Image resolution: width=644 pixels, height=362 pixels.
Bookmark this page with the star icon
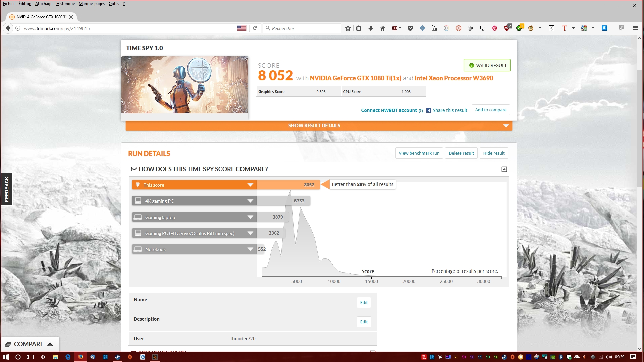tap(348, 28)
